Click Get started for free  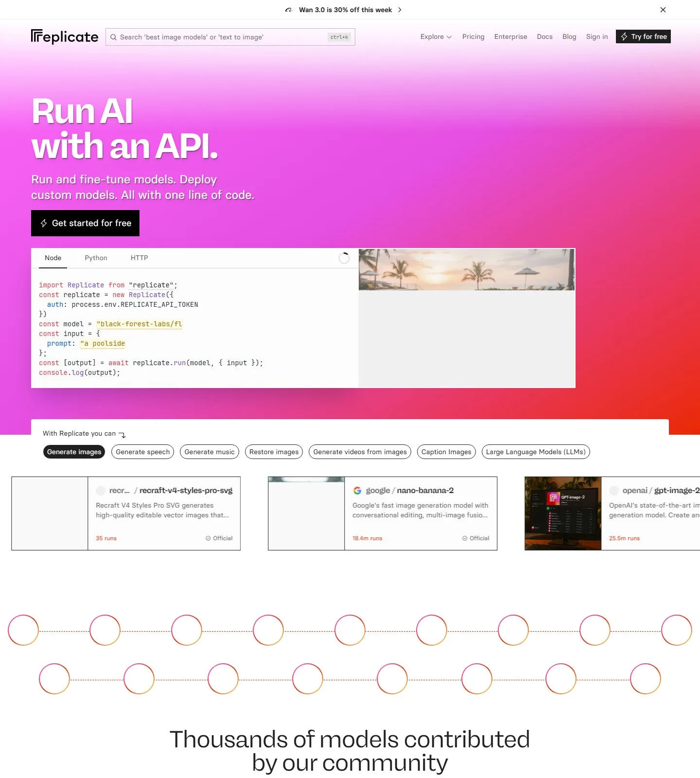click(85, 223)
